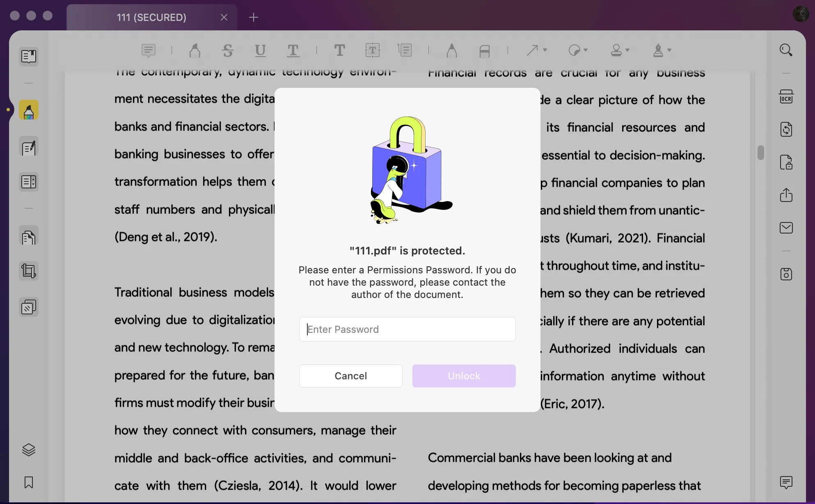The image size is (815, 504).
Task: Click the add new tab button
Action: coord(253,16)
